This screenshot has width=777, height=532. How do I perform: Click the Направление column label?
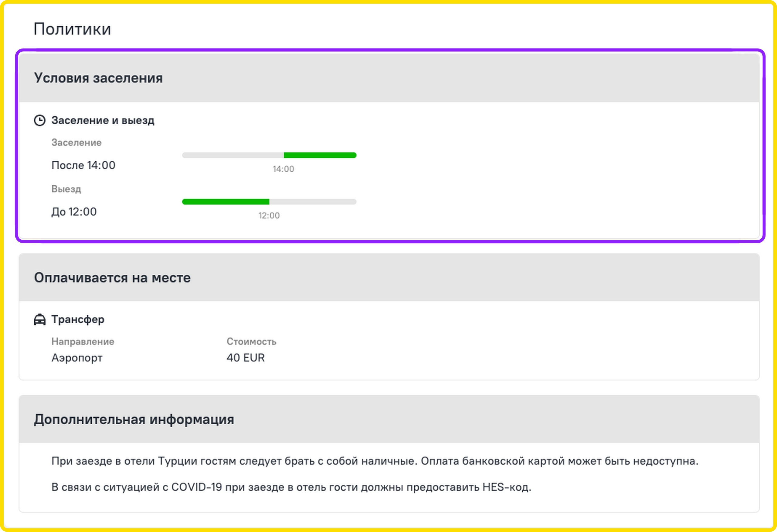[x=83, y=342]
